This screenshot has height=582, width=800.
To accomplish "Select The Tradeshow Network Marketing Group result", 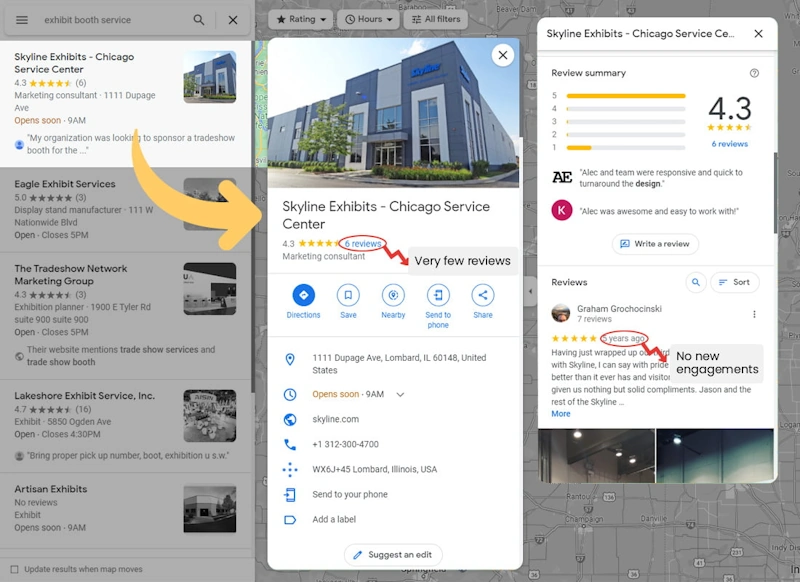I will (x=126, y=316).
